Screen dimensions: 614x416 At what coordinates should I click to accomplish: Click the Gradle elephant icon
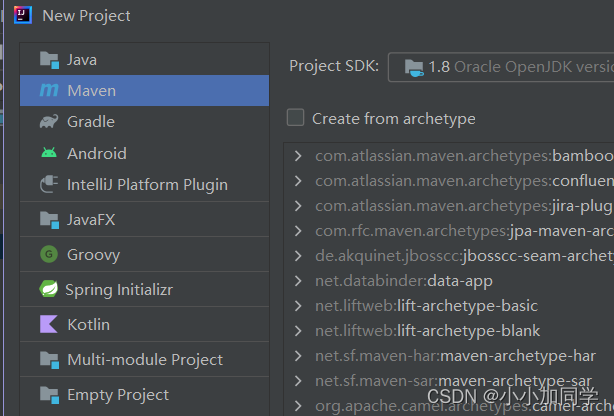[x=49, y=122]
